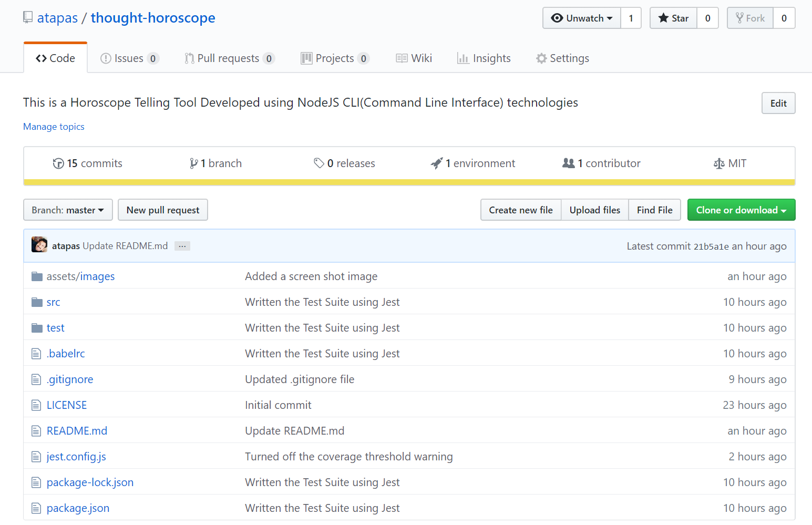Image resolution: width=812 pixels, height=525 pixels.
Task: Click the file icon beside package-lock.json
Action: [36, 482]
